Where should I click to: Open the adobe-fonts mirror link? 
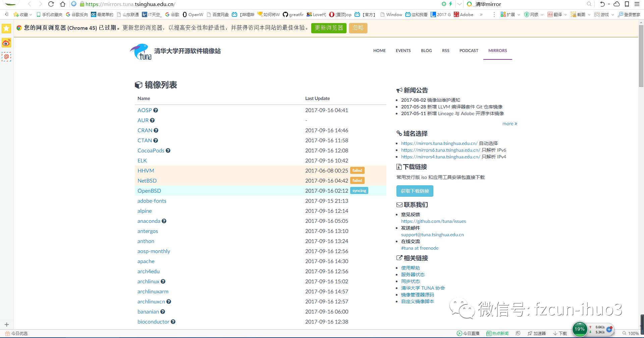point(152,201)
